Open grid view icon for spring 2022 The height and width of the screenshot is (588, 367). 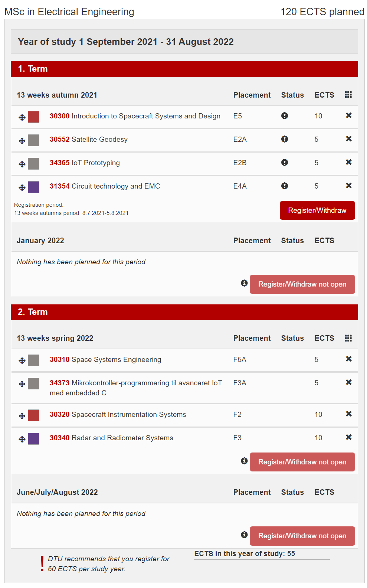pos(348,338)
